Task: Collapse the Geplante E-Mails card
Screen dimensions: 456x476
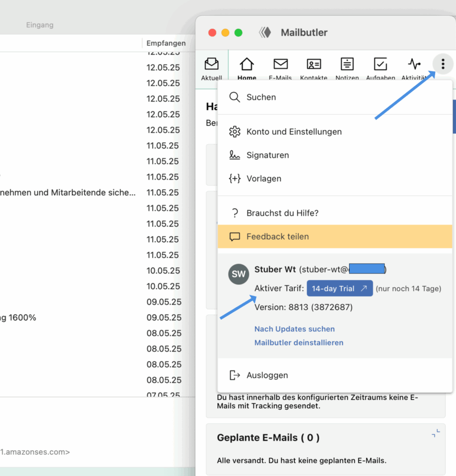Action: tap(436, 433)
